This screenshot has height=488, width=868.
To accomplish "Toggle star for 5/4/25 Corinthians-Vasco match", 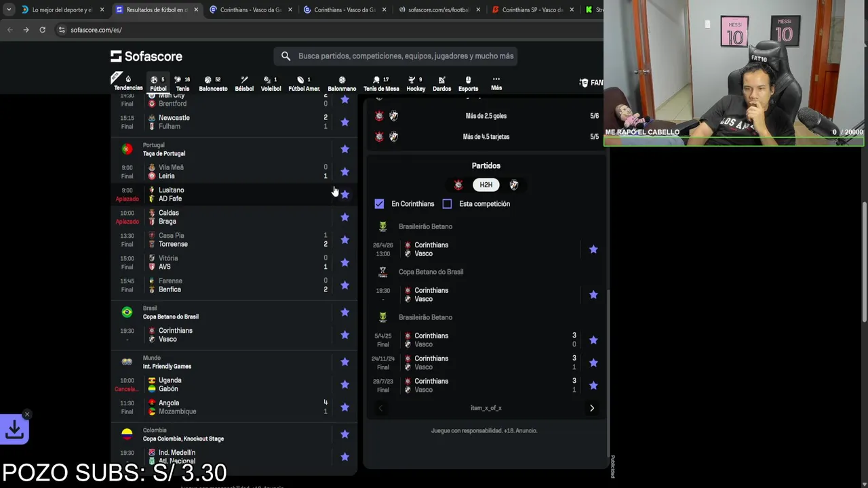I will (x=593, y=340).
